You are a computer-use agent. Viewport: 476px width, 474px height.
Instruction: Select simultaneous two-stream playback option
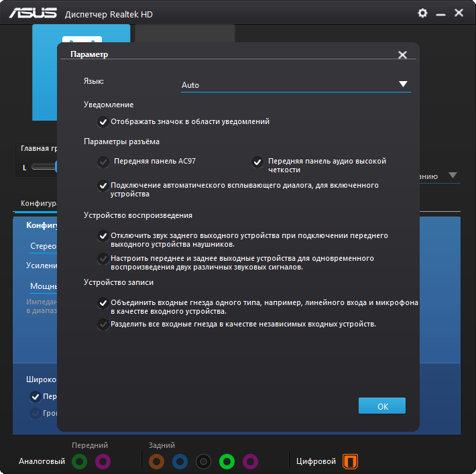click(x=103, y=258)
